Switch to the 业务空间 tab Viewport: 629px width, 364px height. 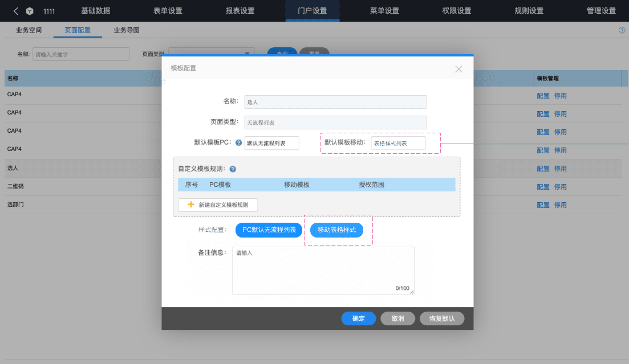pos(29,30)
